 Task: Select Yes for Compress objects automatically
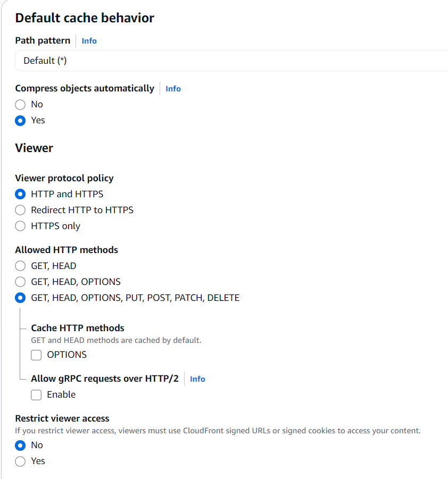point(20,121)
